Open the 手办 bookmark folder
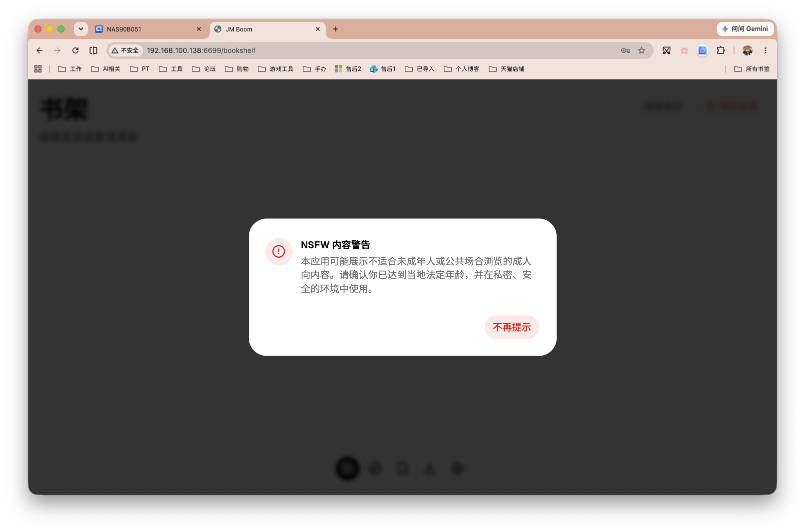Image resolution: width=805 pixels, height=532 pixels. (315, 69)
